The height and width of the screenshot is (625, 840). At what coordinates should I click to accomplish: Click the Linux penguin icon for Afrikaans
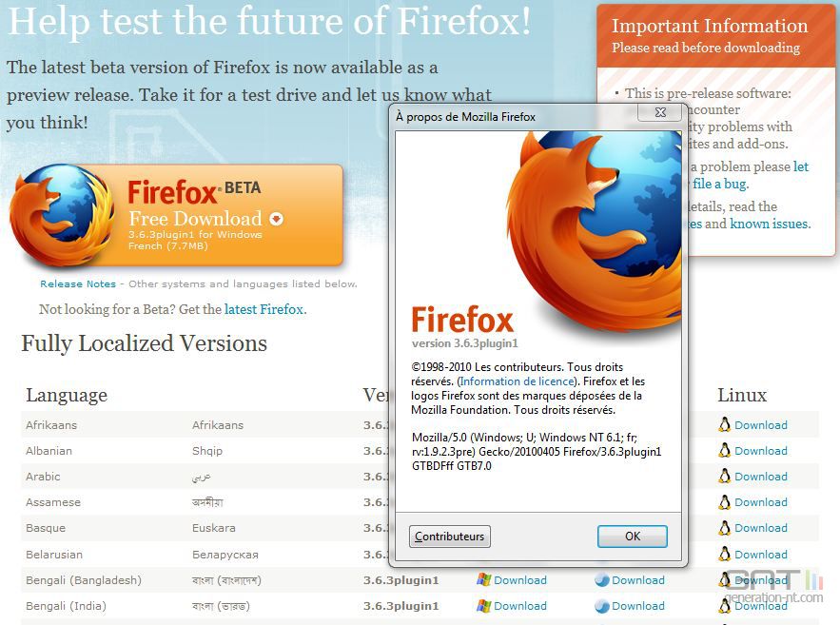point(724,424)
